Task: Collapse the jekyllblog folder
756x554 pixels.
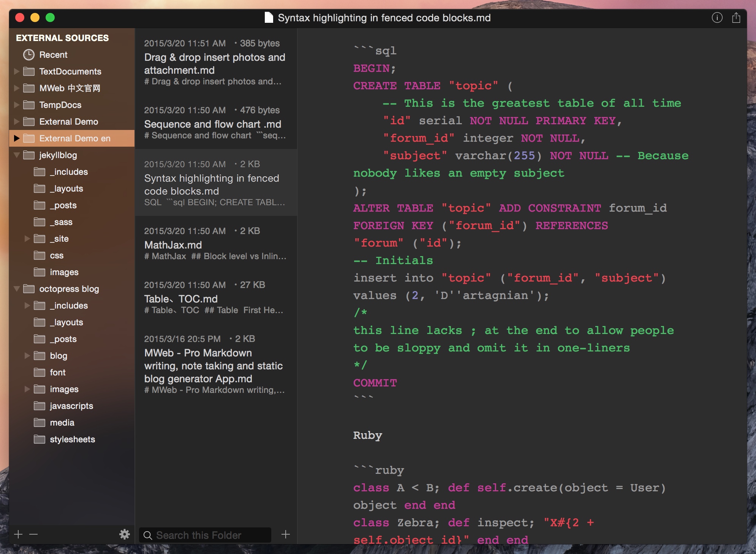Action: (x=17, y=155)
